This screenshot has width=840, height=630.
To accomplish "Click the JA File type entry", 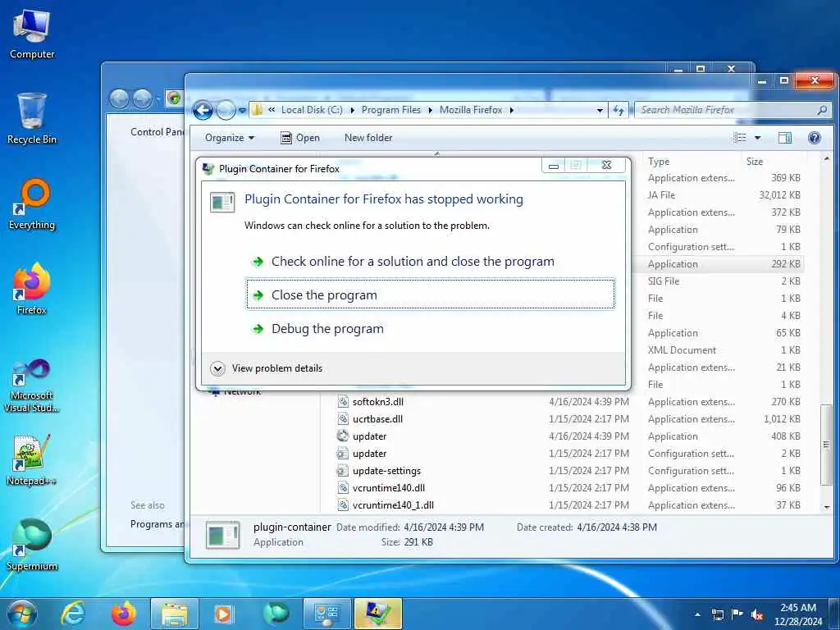I will (661, 195).
